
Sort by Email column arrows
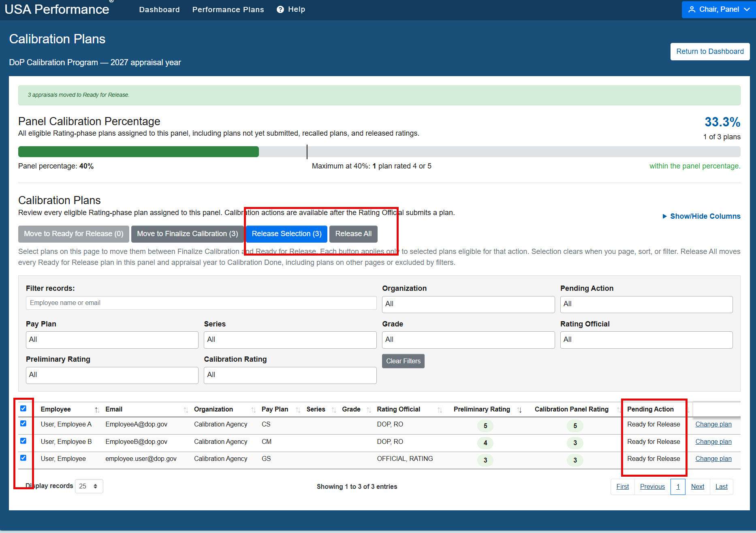click(186, 410)
